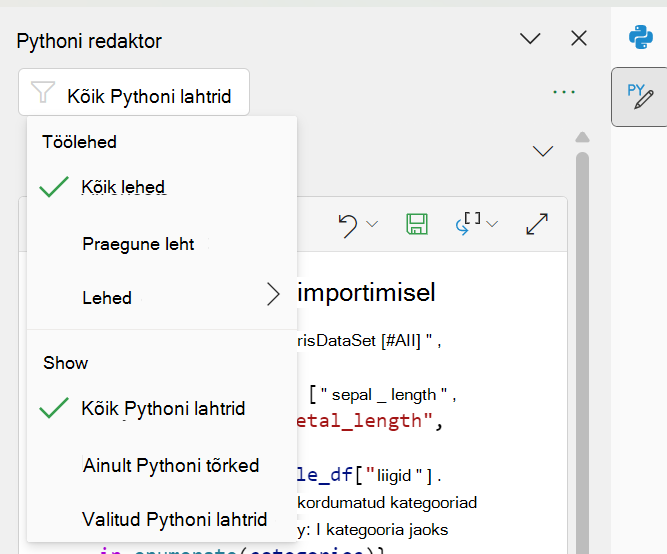The height and width of the screenshot is (554, 667).
Task: Expand editor with diagonal arrows icon
Action: click(537, 224)
